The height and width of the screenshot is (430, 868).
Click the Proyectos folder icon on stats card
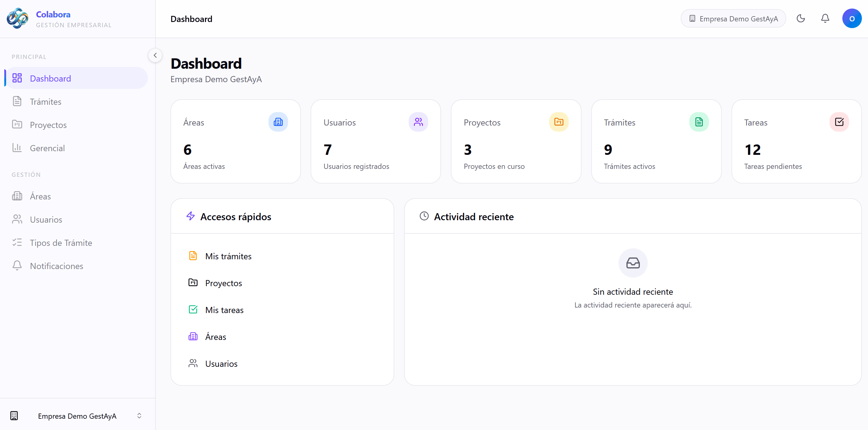pos(559,122)
